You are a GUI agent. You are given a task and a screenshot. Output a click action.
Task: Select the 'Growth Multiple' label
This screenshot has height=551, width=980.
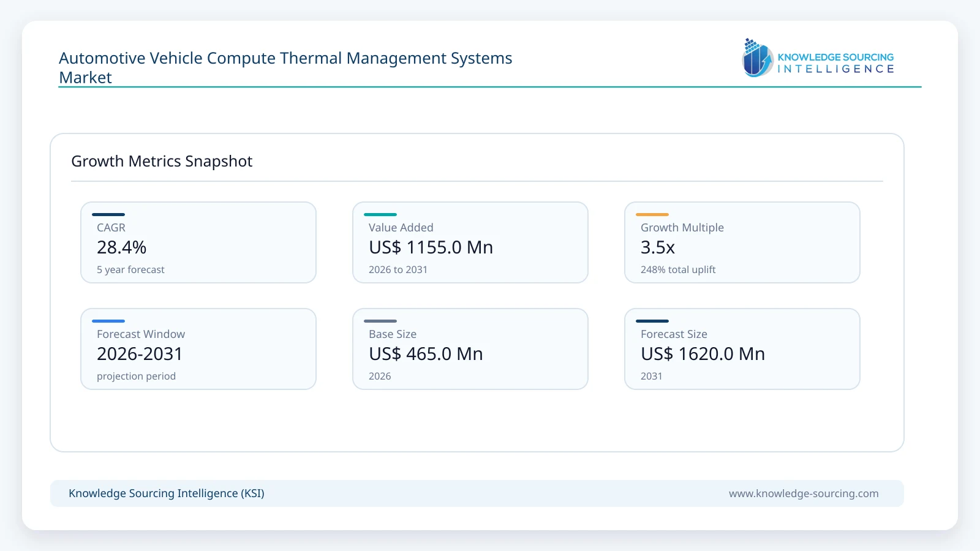click(x=682, y=228)
